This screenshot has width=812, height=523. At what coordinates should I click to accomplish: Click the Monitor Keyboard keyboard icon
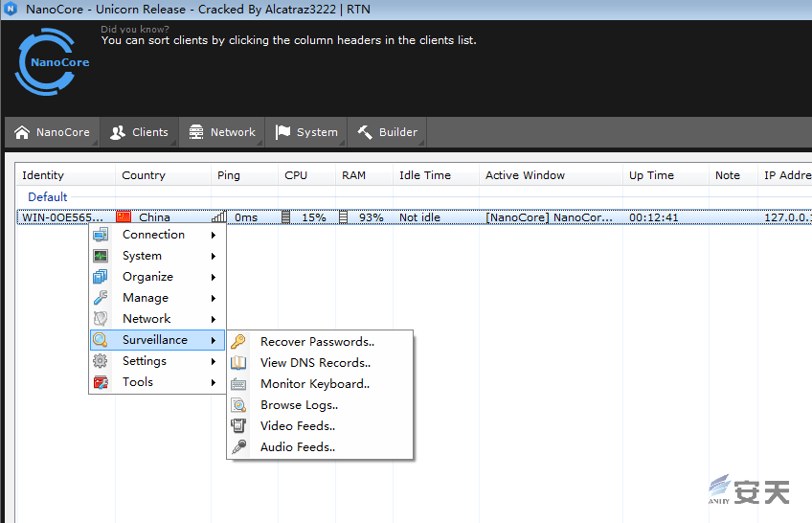coord(238,384)
